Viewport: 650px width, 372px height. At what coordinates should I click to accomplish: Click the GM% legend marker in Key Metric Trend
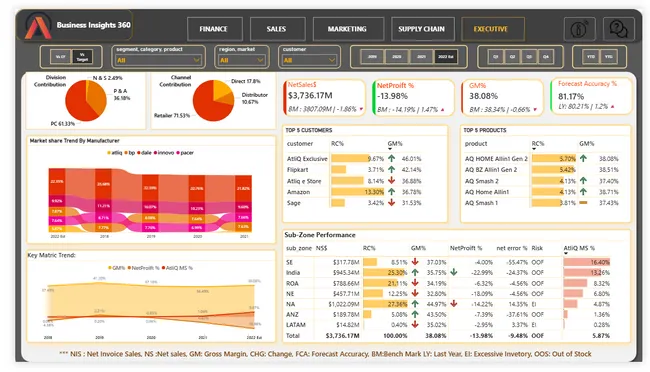[110, 268]
